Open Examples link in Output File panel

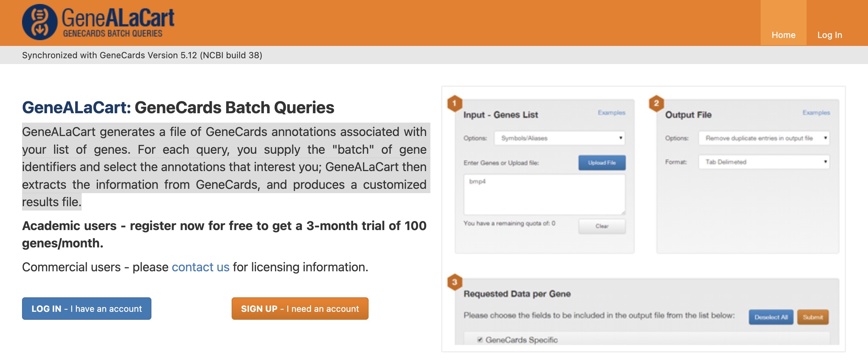[816, 113]
